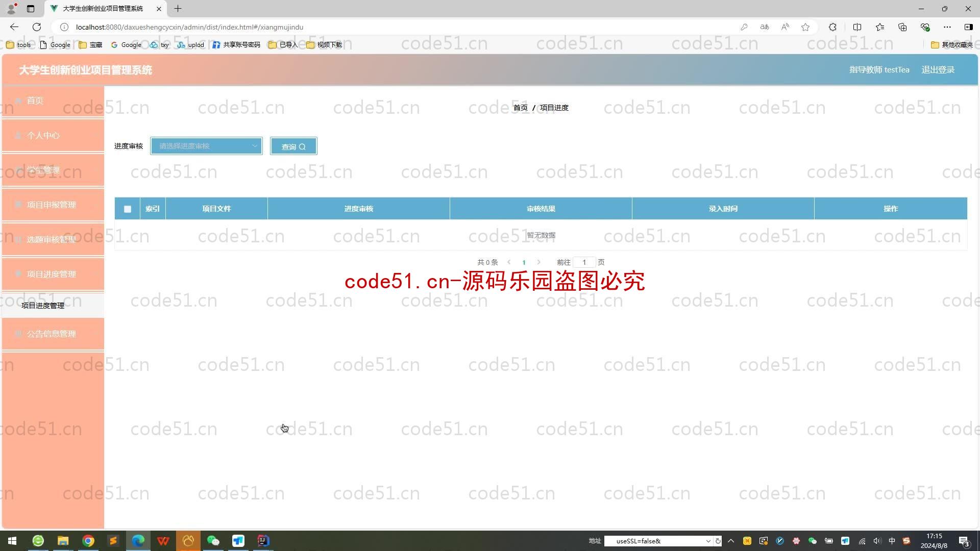The image size is (980, 551).
Task: Go to pagination page 1
Action: coord(524,262)
